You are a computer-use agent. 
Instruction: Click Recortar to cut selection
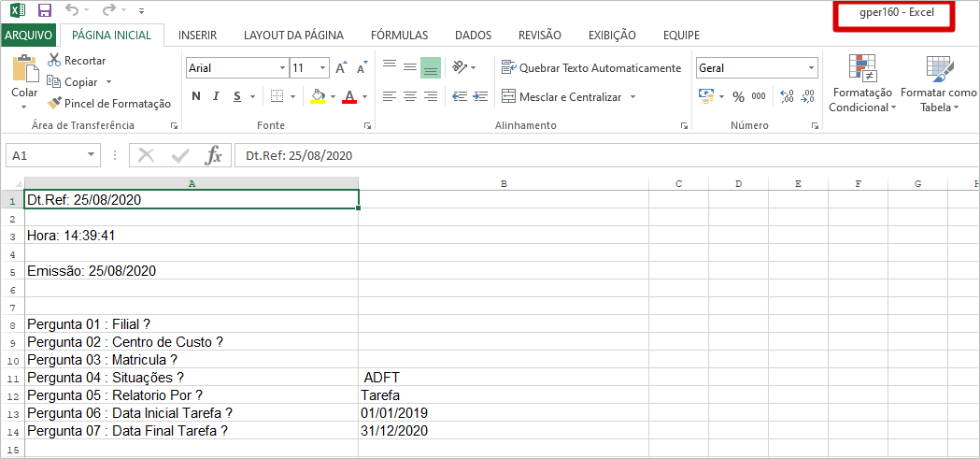click(77, 61)
